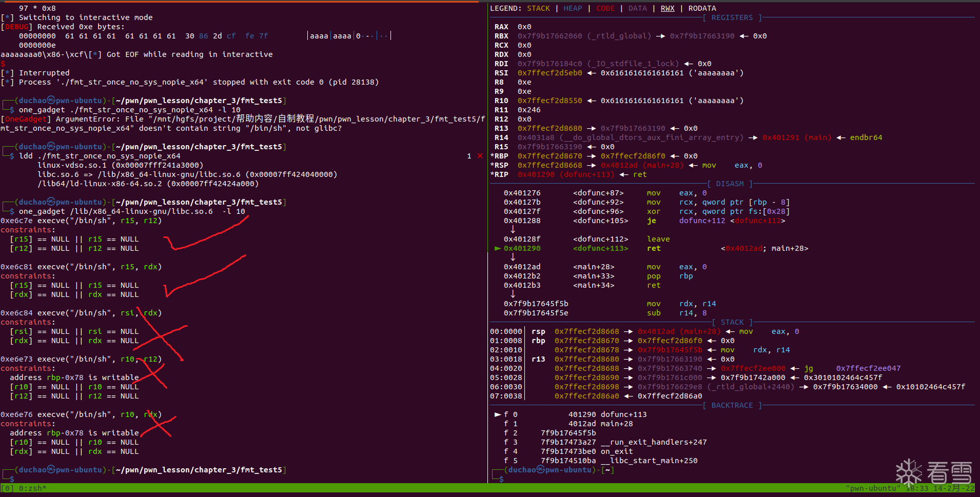Click the RWX legend label

(668, 8)
